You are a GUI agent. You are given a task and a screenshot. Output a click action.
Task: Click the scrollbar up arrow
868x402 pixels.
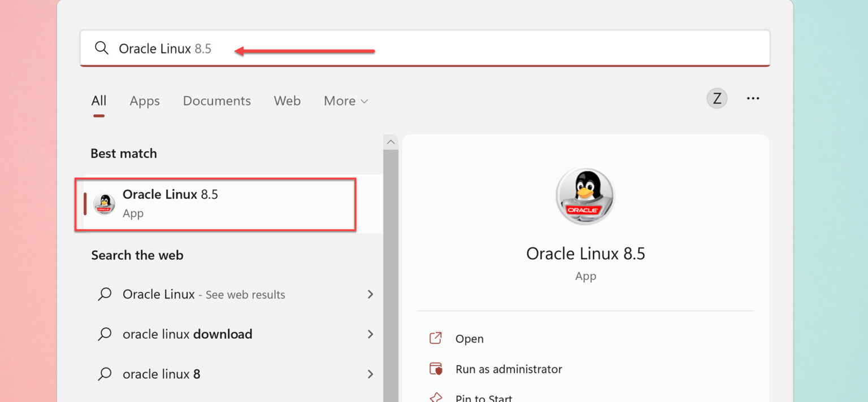pyautogui.click(x=391, y=141)
